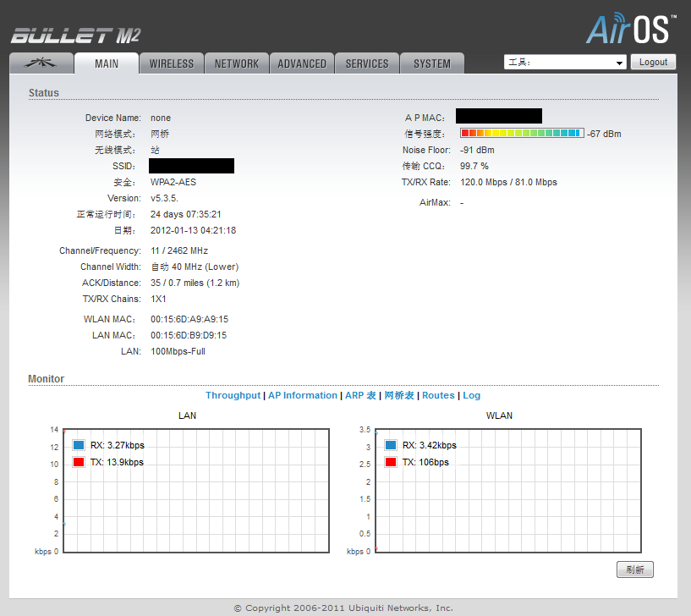Expand the 工具 tools dropdown
The height and width of the screenshot is (616, 691).
(x=565, y=62)
